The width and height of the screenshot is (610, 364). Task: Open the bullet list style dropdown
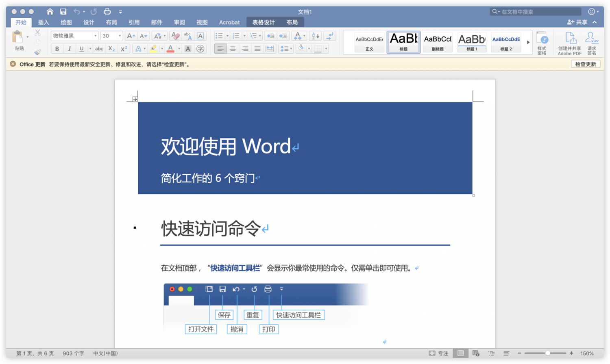(x=227, y=36)
